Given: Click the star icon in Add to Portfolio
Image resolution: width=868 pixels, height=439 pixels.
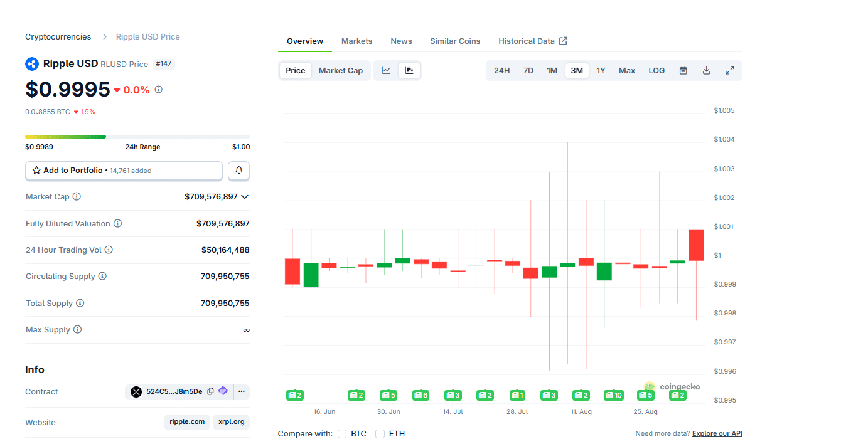Looking at the screenshot, I should coord(36,171).
